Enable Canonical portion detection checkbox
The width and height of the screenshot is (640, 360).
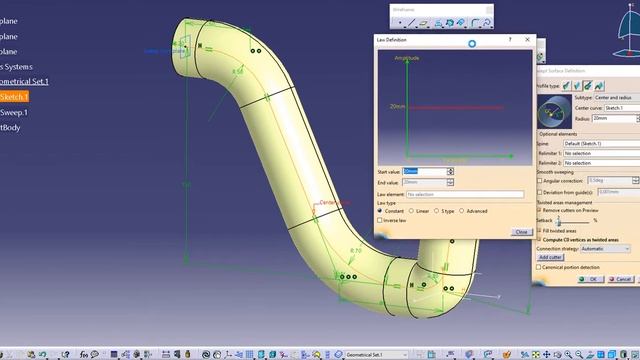tap(538, 267)
